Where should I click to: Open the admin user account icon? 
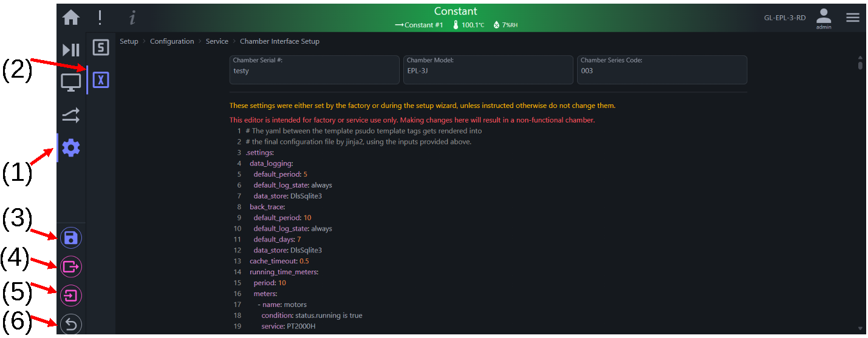pyautogui.click(x=824, y=18)
